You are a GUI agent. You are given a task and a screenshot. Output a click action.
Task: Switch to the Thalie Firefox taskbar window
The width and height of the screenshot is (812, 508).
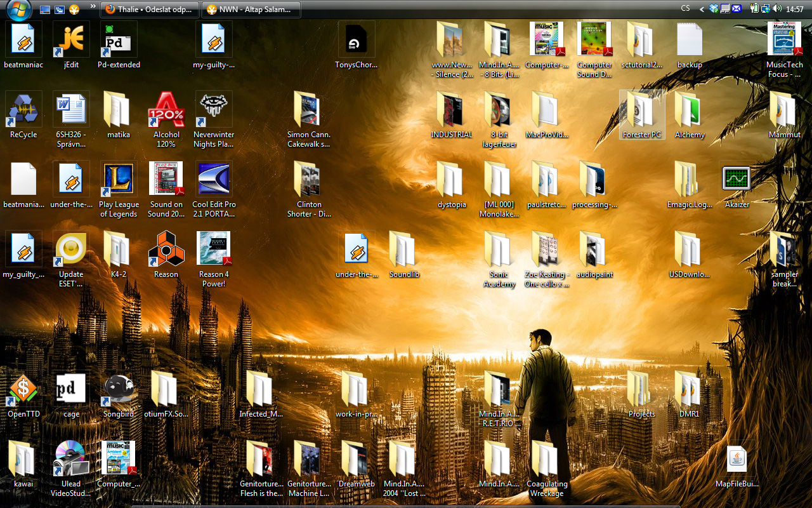[x=149, y=10]
